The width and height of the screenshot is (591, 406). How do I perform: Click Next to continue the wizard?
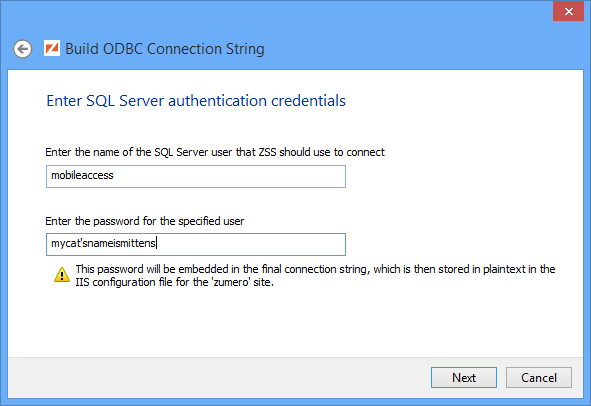[464, 377]
